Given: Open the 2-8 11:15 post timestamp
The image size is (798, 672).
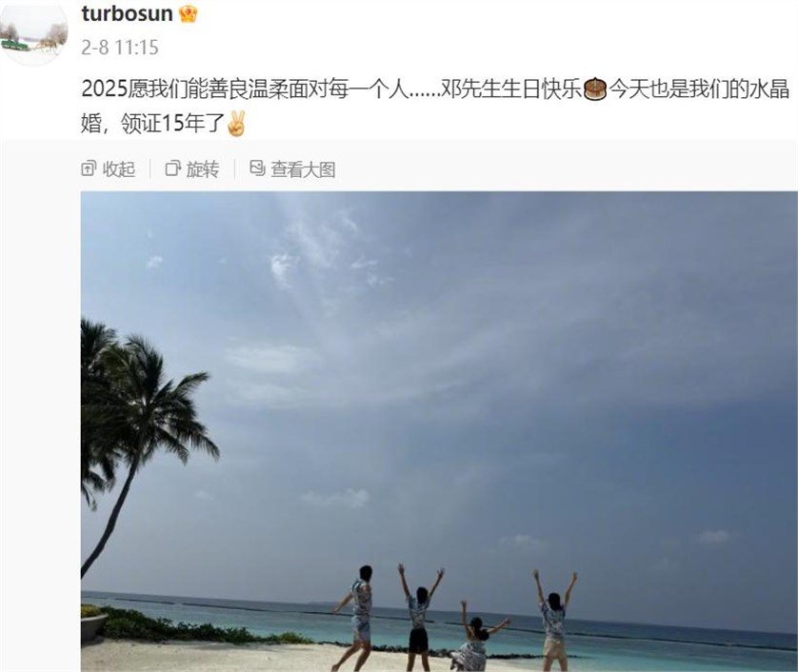Looking at the screenshot, I should click(x=120, y=48).
